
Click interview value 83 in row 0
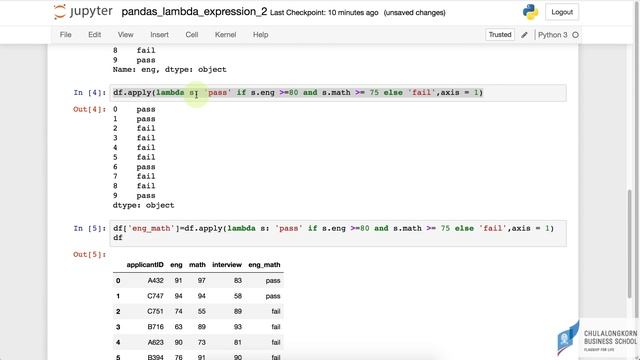238,280
